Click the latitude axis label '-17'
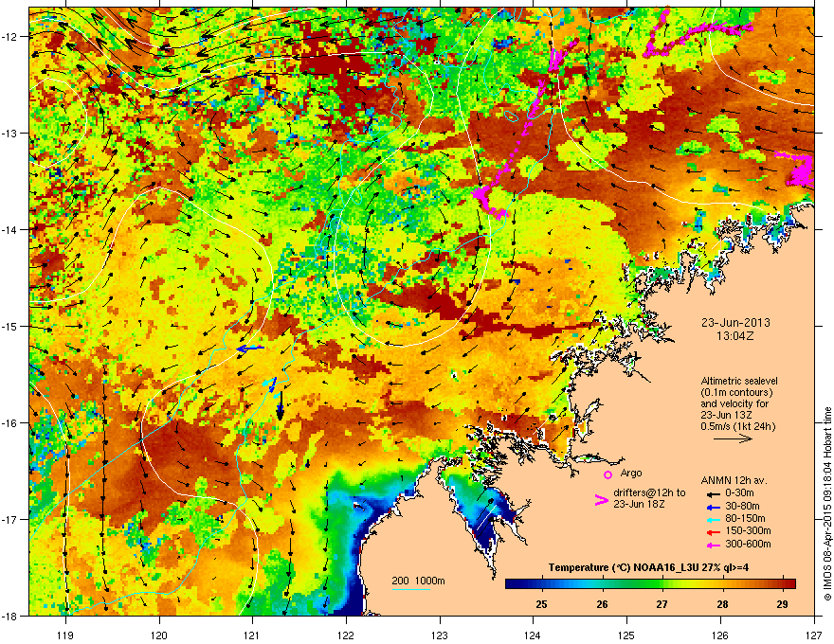834x644 pixels. click(9, 519)
